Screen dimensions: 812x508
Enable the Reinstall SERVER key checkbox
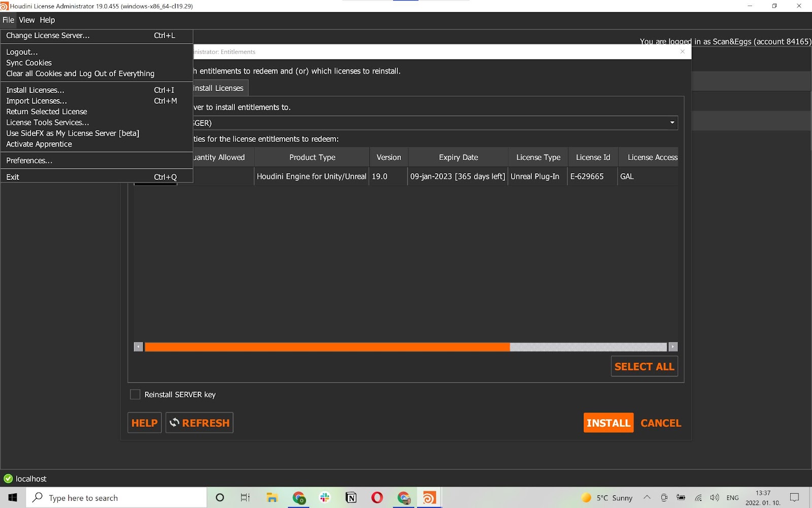coord(135,394)
